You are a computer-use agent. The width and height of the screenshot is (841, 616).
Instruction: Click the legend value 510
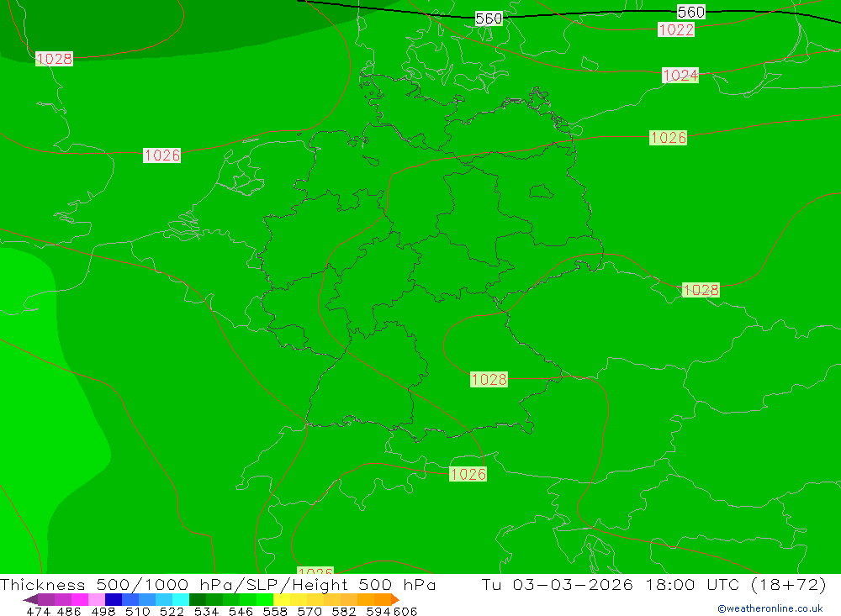click(x=137, y=611)
